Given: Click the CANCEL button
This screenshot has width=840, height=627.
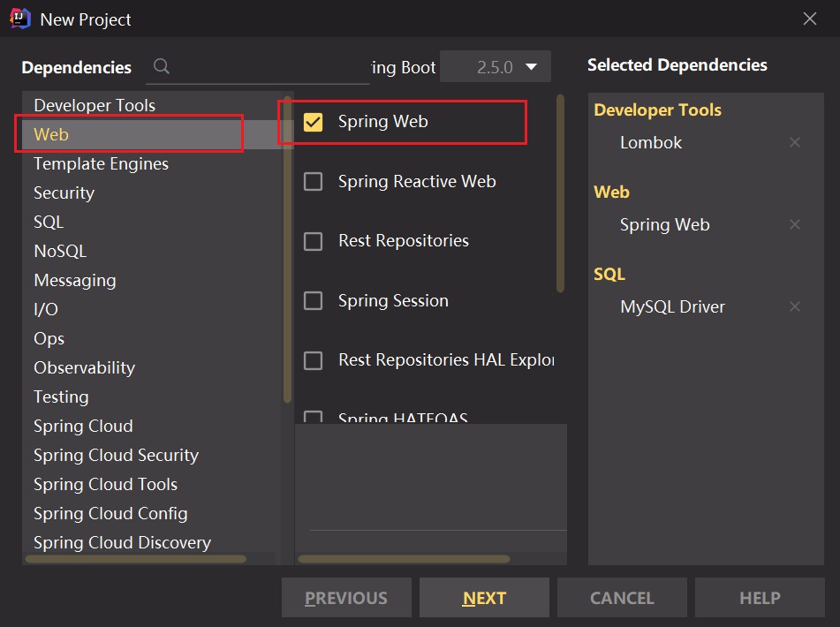Looking at the screenshot, I should pos(622,598).
